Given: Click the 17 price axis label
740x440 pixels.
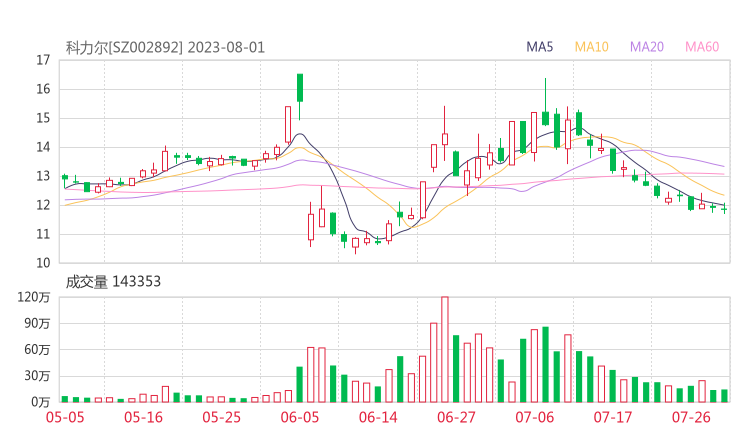Looking at the screenshot, I should coord(43,60).
